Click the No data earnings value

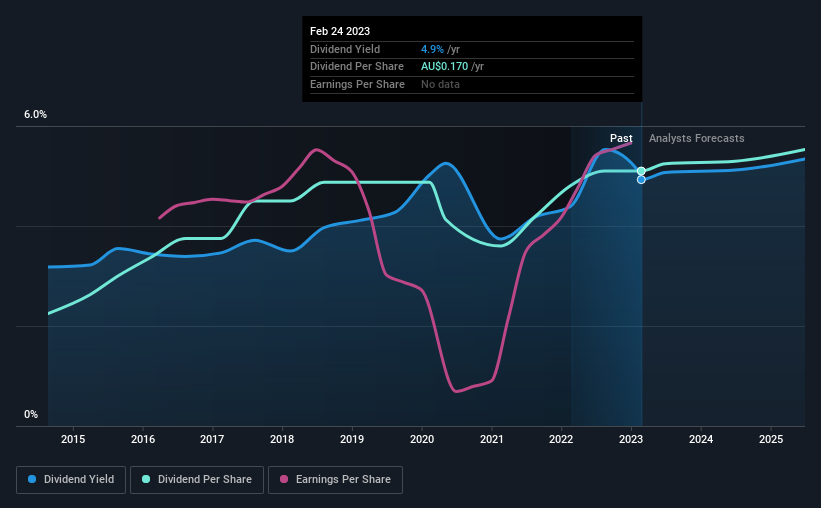(x=440, y=84)
